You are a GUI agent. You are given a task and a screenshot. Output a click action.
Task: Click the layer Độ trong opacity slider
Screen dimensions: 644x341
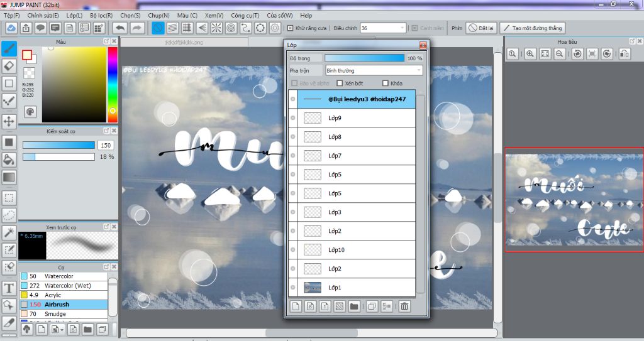(364, 58)
